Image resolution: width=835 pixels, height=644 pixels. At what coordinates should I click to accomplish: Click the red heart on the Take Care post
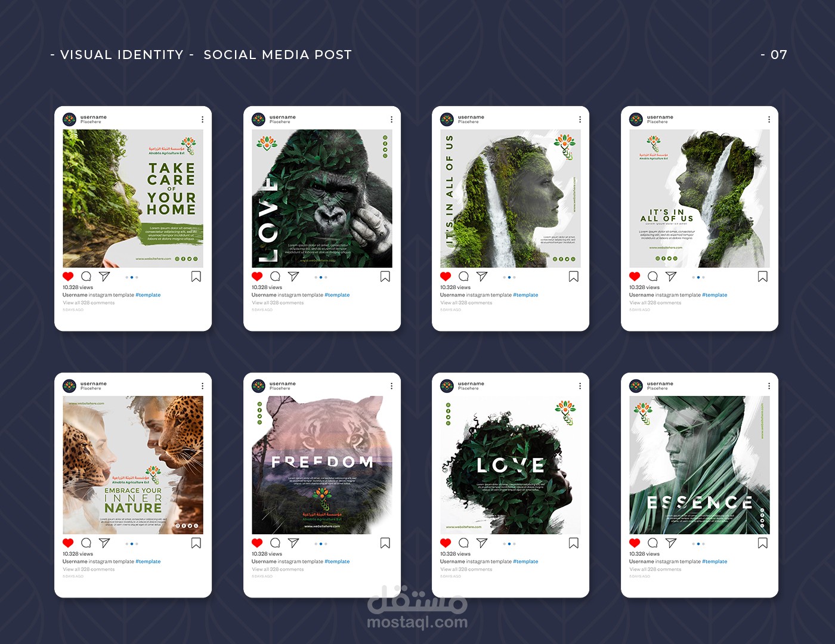(x=68, y=277)
